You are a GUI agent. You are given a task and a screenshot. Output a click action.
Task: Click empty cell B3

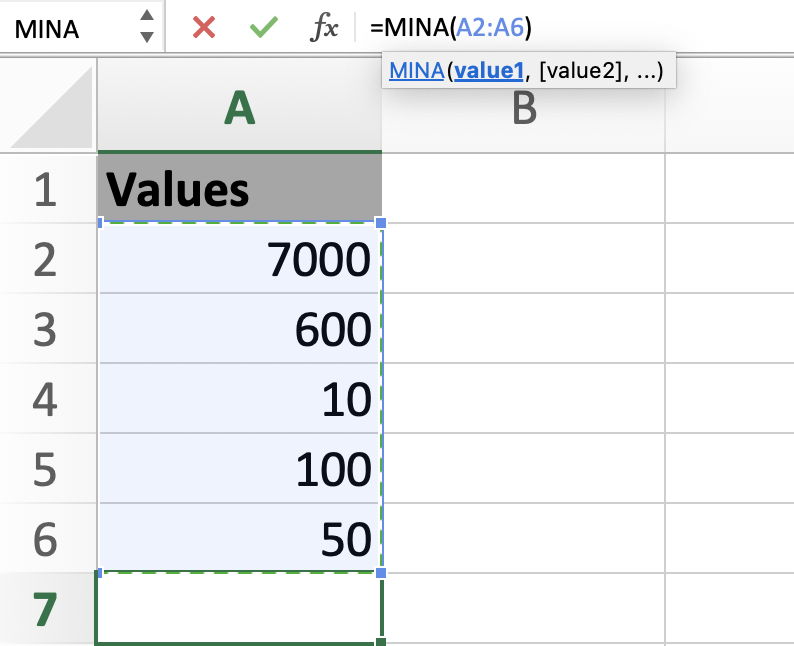523,329
